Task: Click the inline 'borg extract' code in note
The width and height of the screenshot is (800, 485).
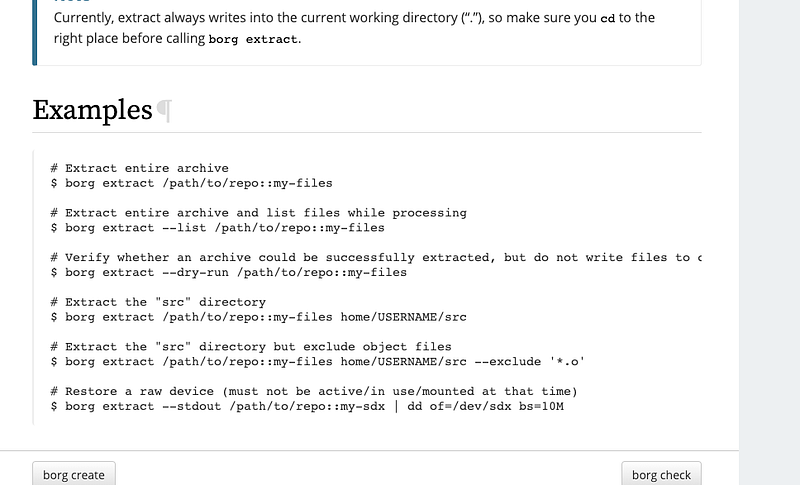Action: [x=253, y=39]
